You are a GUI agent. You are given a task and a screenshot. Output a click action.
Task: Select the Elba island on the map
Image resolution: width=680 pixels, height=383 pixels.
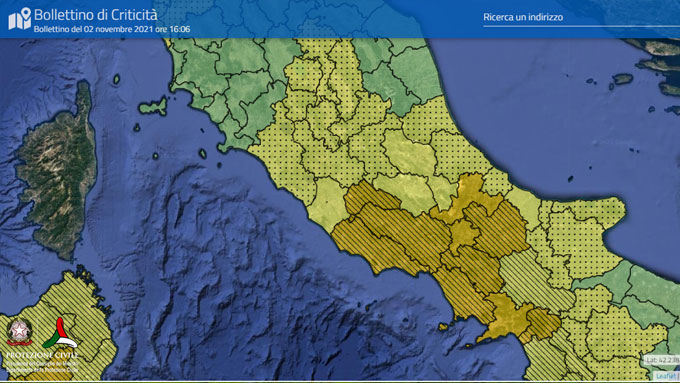154,107
